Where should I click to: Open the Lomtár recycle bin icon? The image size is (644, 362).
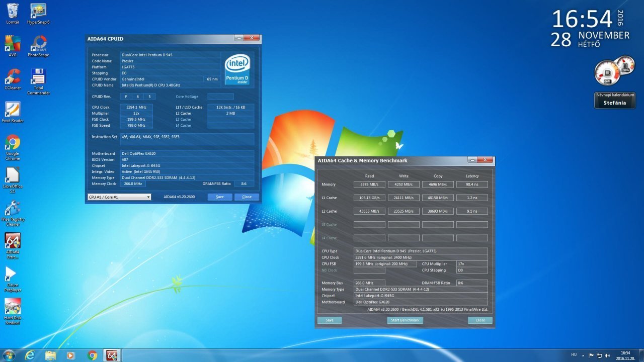(x=13, y=14)
